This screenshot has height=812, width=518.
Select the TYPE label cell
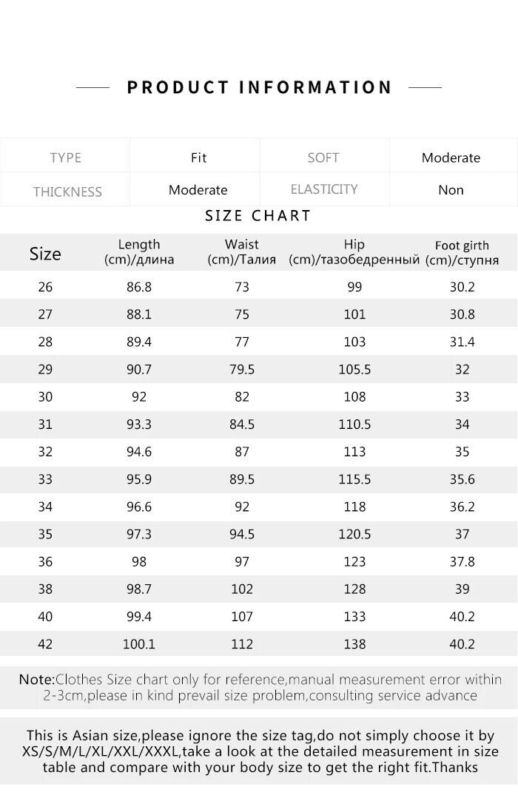pyautogui.click(x=66, y=158)
